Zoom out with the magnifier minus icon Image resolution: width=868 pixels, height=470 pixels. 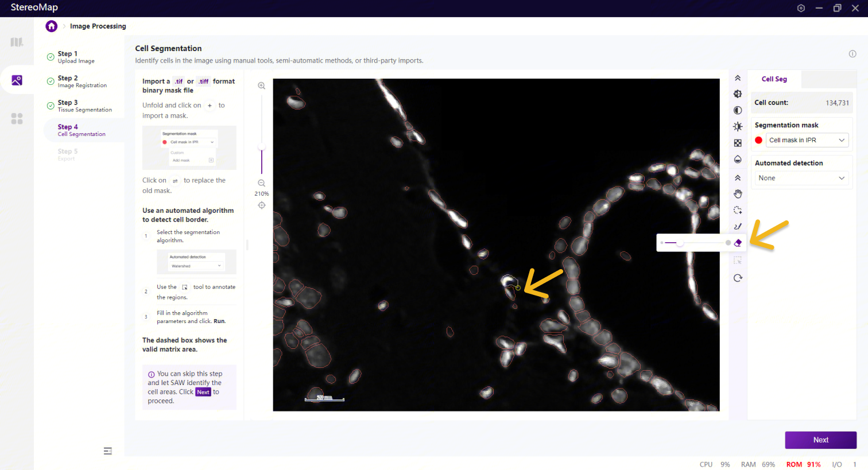click(x=262, y=183)
